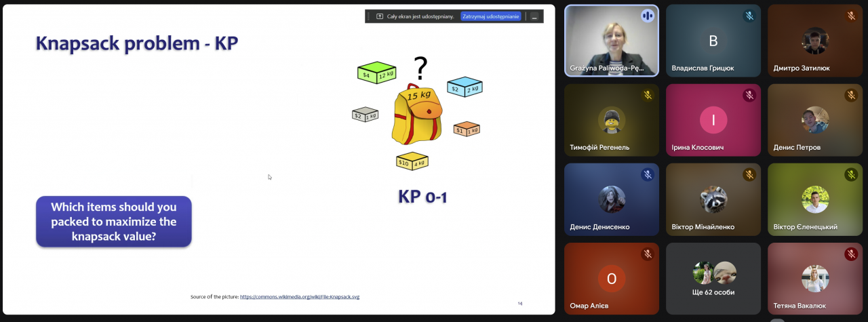This screenshot has height=322, width=868.
Task: Click the muted mic icon on Віктор Мінайленко's tile
Action: [749, 175]
